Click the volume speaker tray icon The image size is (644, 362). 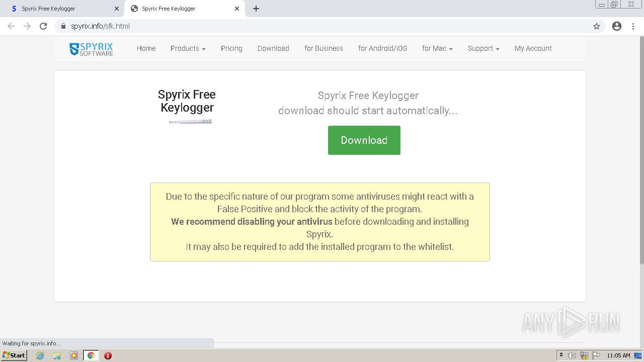(x=572, y=355)
